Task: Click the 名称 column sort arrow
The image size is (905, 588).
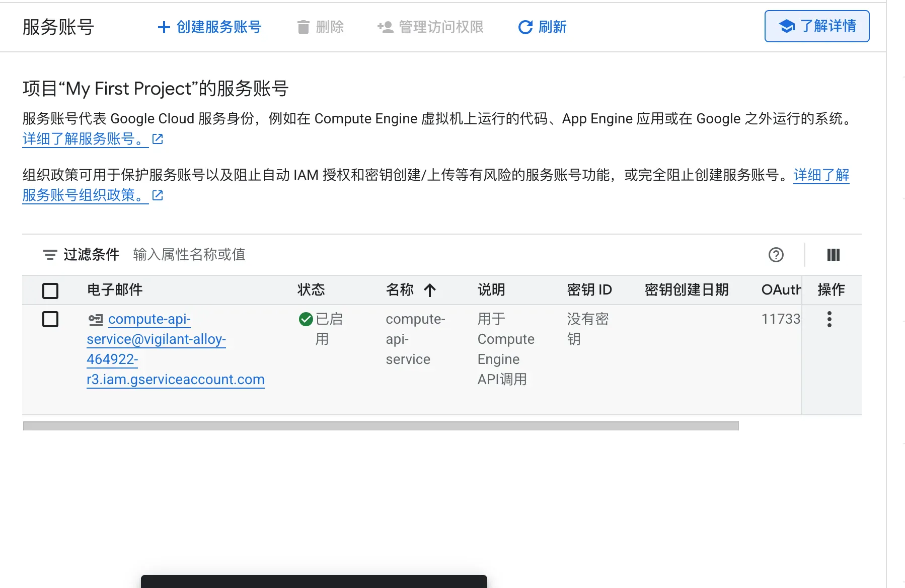Action: pos(429,290)
